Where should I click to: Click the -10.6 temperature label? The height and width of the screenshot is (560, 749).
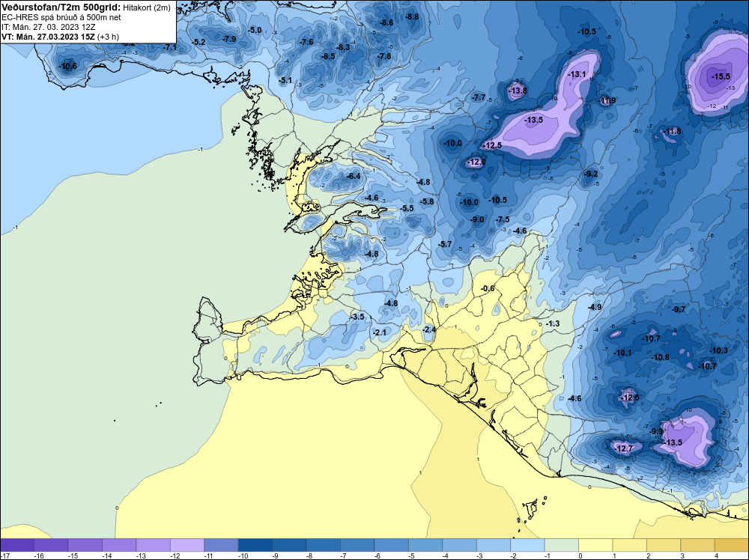click(x=68, y=66)
